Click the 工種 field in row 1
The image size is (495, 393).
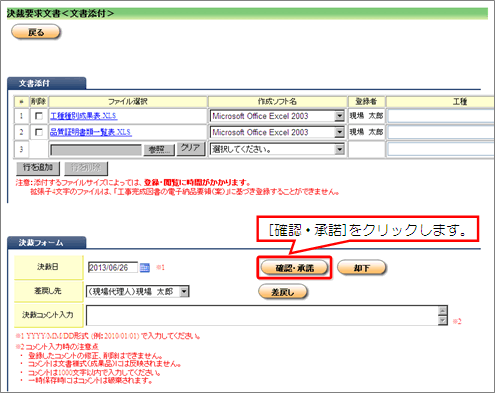coord(441,116)
